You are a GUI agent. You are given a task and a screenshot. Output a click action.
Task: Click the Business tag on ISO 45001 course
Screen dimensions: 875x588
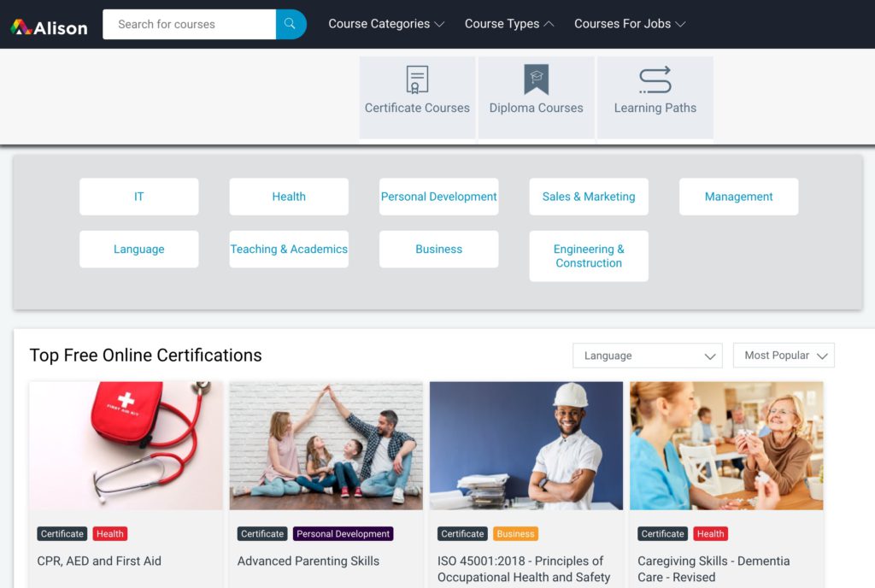(515, 534)
